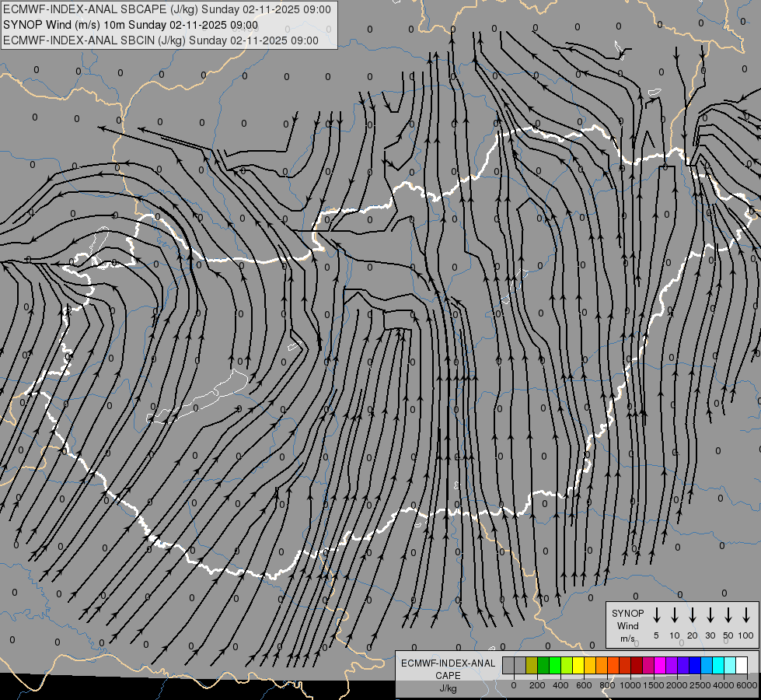Click the 10 m/s wind arrow symbol
Screen dimensions: 761x700
[675, 615]
